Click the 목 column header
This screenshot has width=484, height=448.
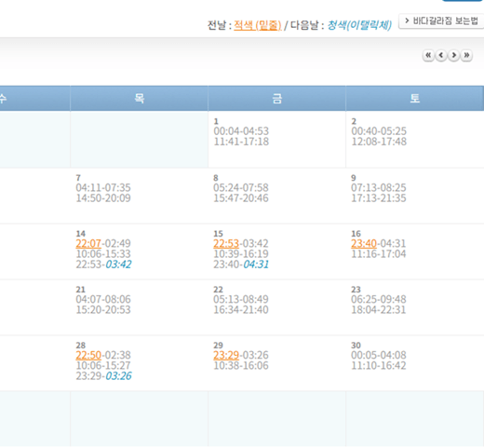pos(139,99)
